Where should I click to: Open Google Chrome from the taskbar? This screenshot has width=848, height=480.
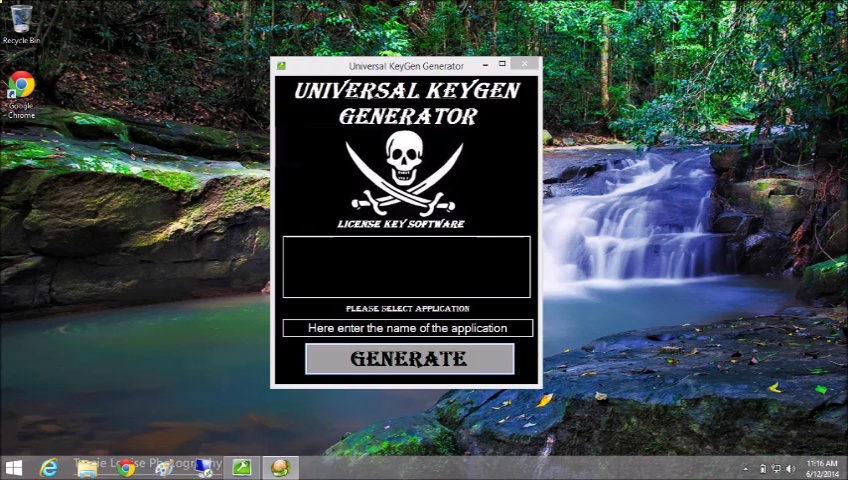(126, 468)
